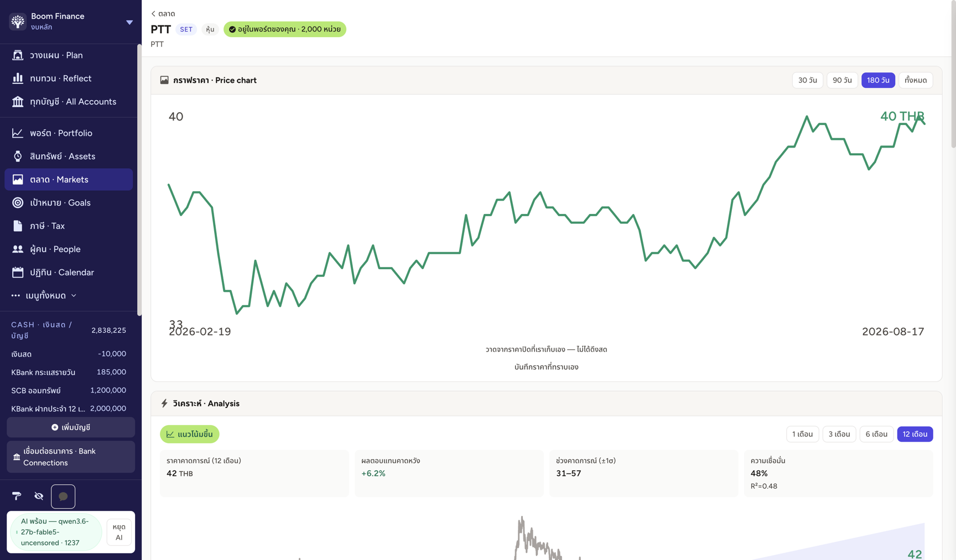Click the three-dots icon beside เมนูทั้งหมด
Screen dimensions: 956x560
tap(15, 296)
